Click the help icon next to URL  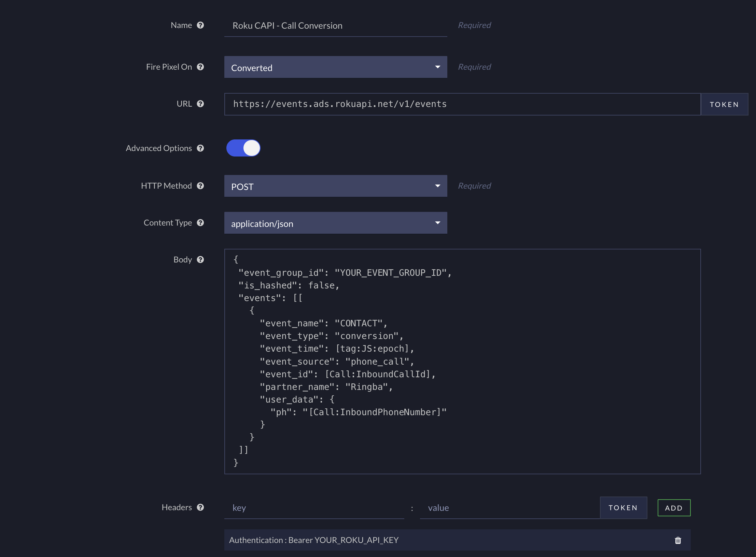pos(200,104)
